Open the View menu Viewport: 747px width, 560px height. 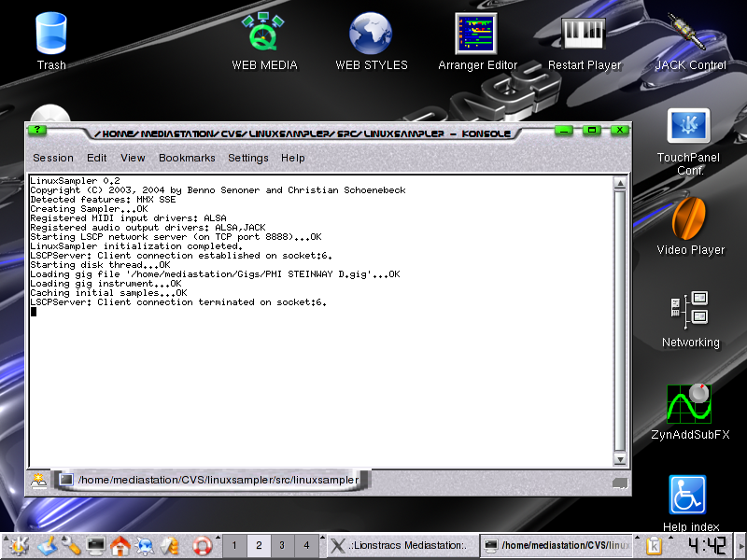(x=133, y=158)
